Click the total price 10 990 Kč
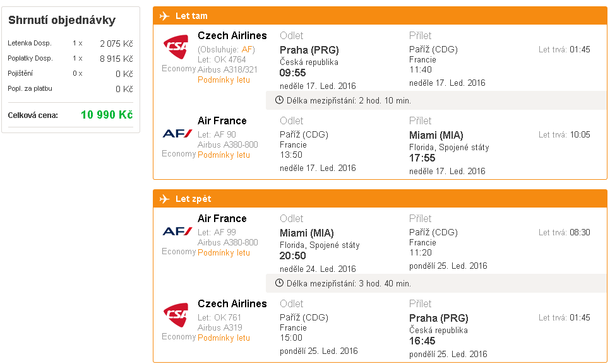The height and width of the screenshot is (364, 610). pyautogui.click(x=107, y=115)
